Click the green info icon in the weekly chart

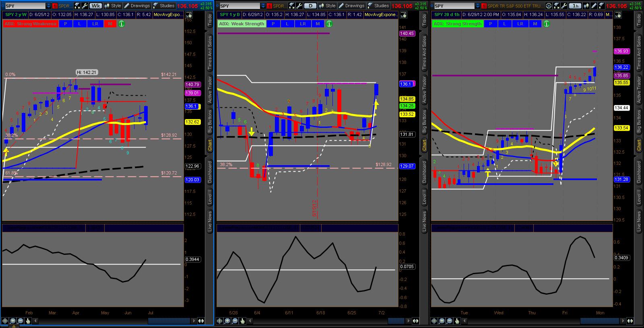coord(121,24)
